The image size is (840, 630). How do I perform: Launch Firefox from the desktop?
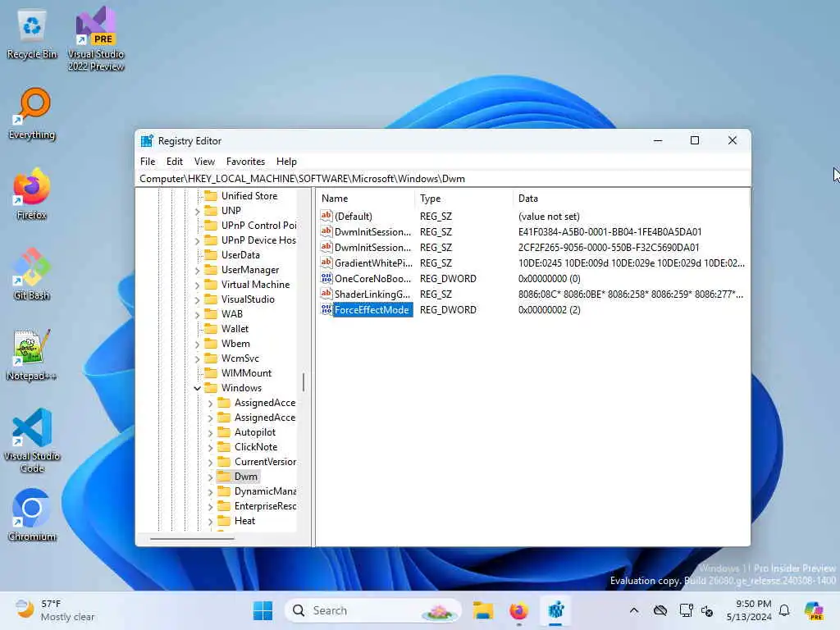(32, 194)
